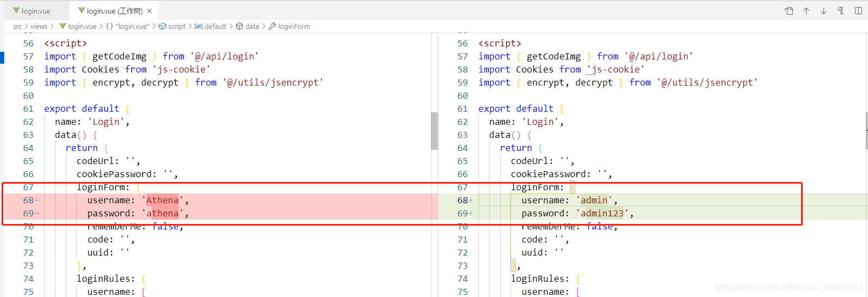Image resolution: width=868 pixels, height=297 pixels.
Task: Click 'return {' in original editor
Action: pos(87,148)
